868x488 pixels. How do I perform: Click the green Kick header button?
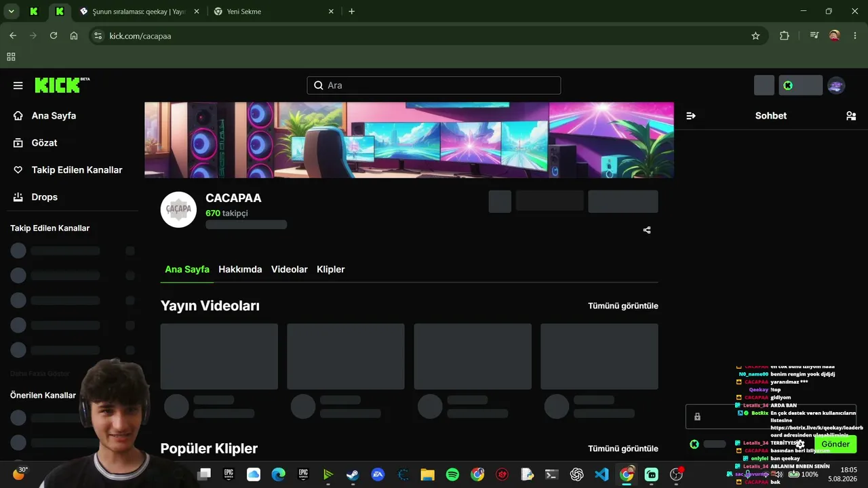point(801,85)
